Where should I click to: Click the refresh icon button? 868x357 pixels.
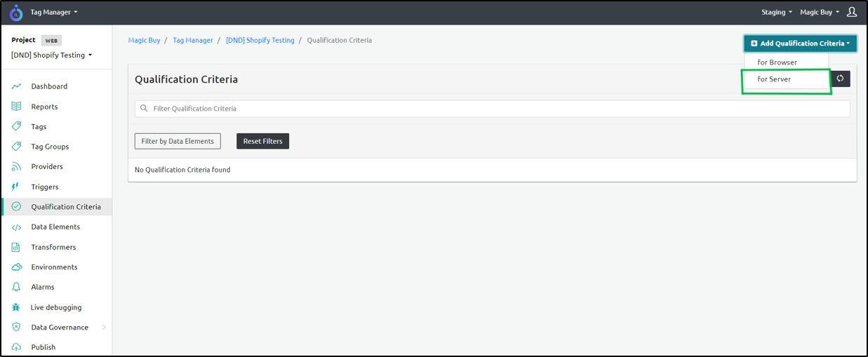pyautogui.click(x=840, y=79)
